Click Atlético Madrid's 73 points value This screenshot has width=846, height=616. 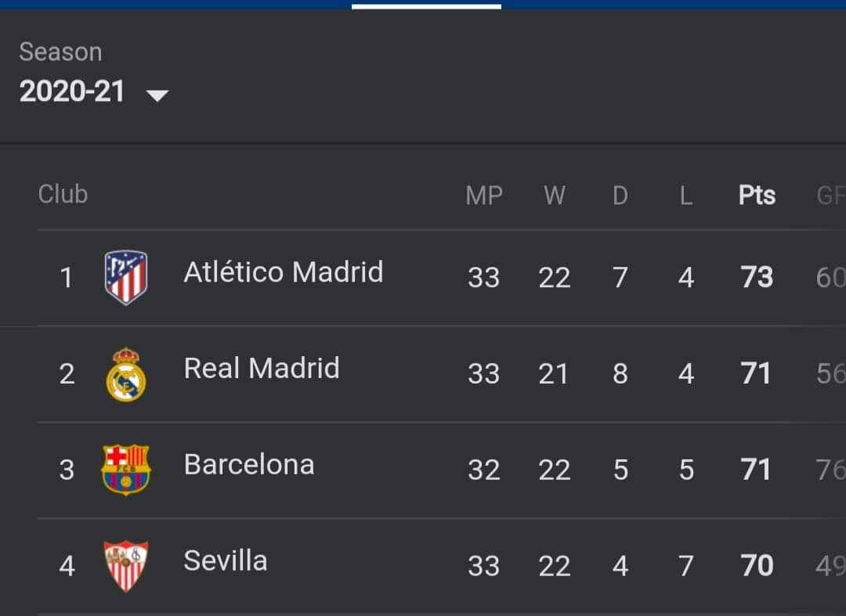point(757,277)
